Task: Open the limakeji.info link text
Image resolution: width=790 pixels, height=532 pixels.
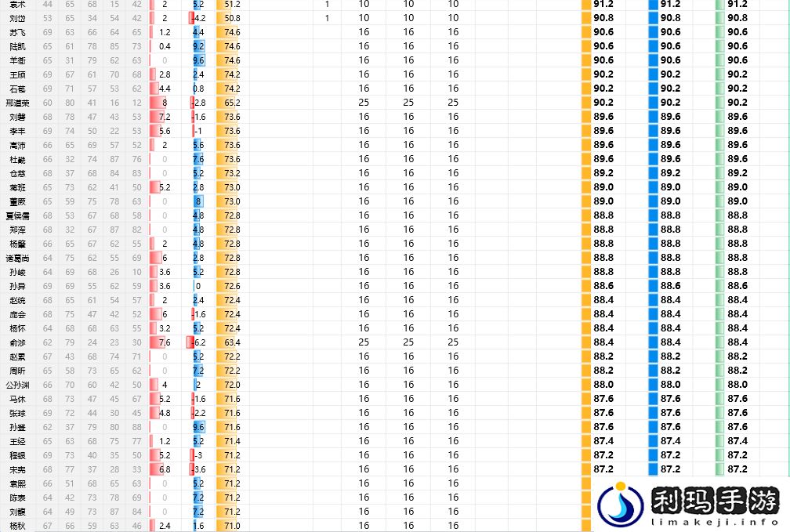Action: click(714, 520)
